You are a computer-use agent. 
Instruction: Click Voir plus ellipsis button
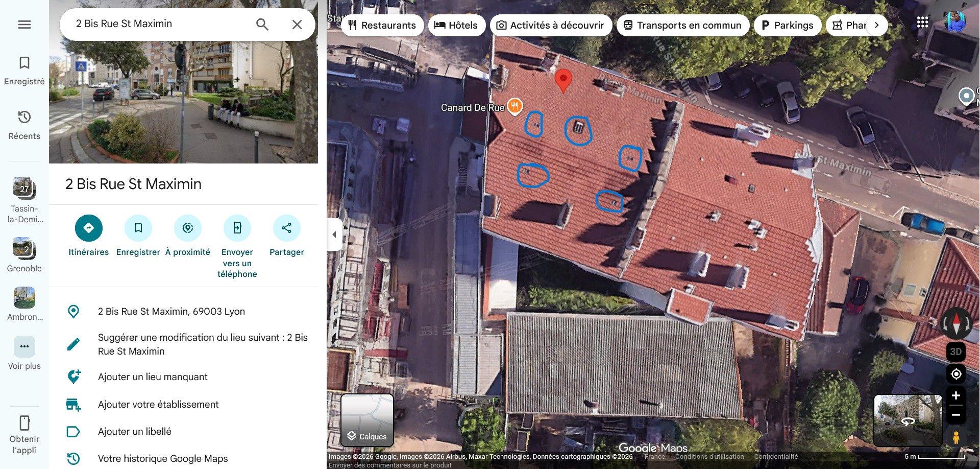click(24, 346)
